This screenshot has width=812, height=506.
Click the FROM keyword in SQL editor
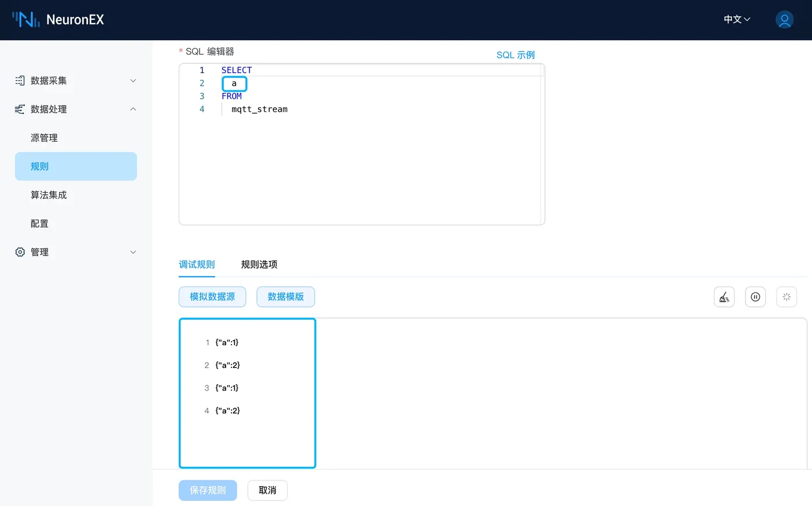pos(231,96)
